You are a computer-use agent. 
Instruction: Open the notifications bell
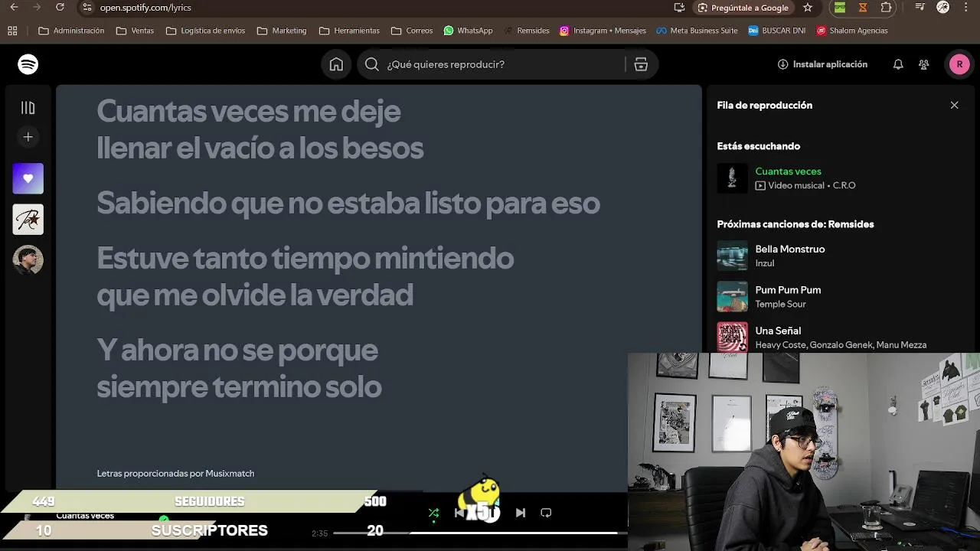898,64
